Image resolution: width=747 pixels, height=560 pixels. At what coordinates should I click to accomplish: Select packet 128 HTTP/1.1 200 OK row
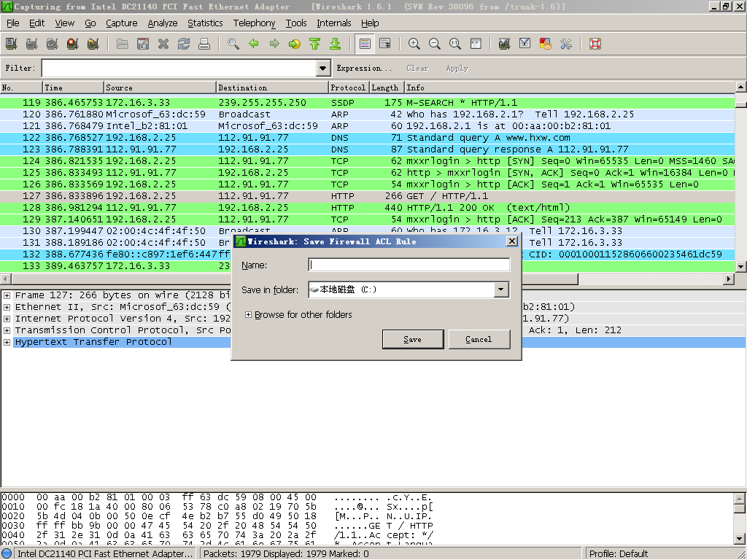(x=368, y=208)
